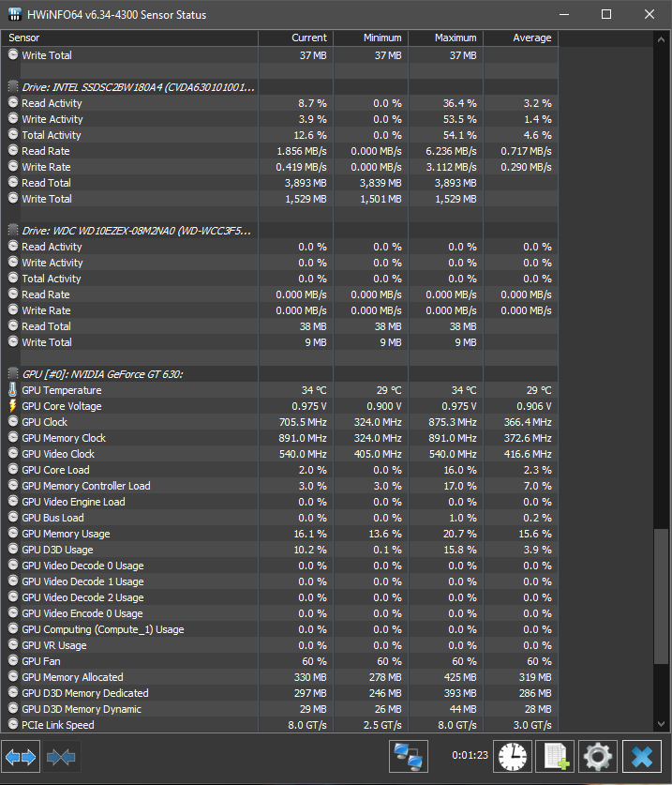This screenshot has height=785, width=672.
Task: Click the scrollbar up arrow
Action: click(x=661, y=39)
